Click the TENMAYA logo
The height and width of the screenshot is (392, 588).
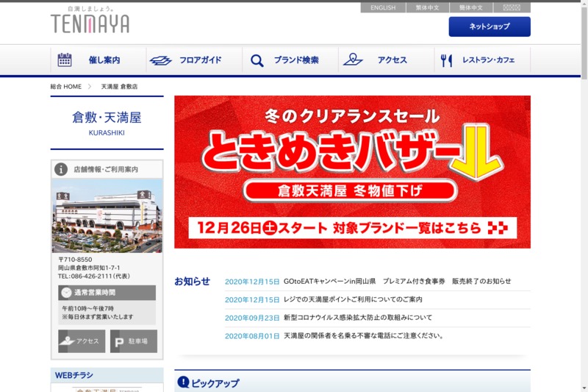(x=90, y=21)
